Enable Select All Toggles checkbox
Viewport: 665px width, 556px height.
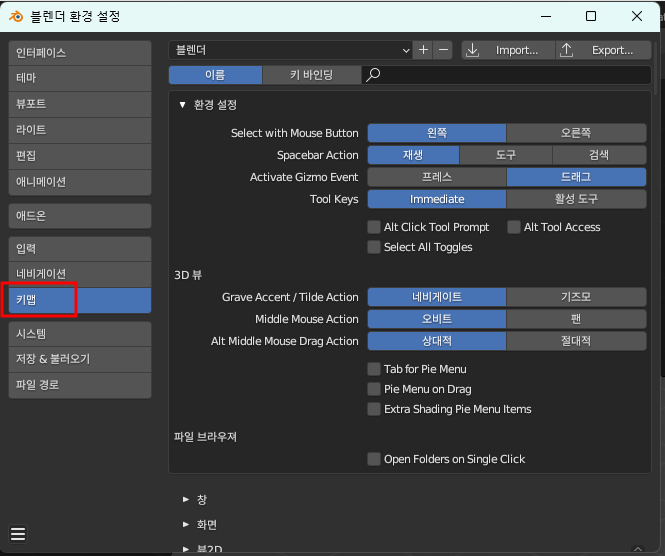tap(374, 247)
